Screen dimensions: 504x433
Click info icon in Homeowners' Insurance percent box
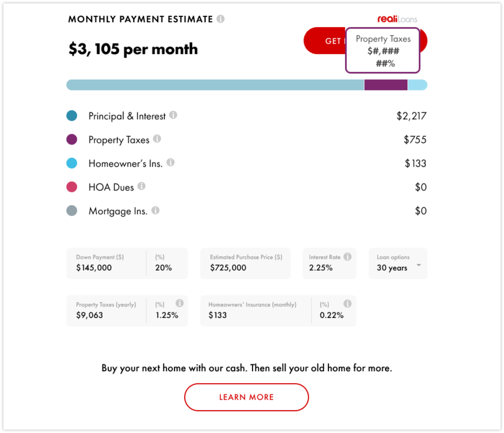[x=347, y=304]
